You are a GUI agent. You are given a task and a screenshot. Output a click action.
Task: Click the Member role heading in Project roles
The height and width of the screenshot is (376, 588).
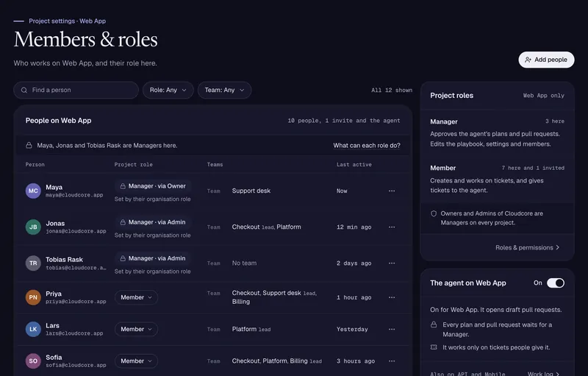[443, 168]
